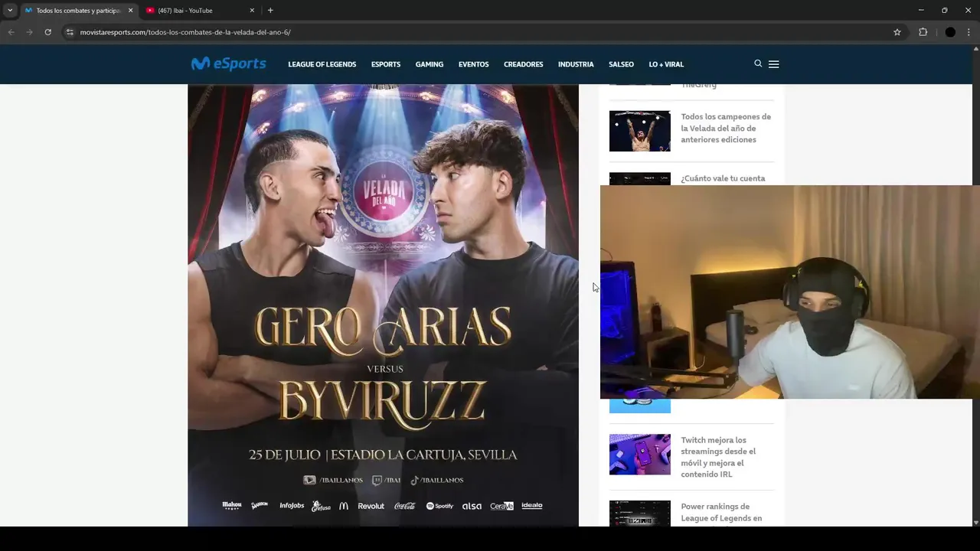The width and height of the screenshot is (980, 551).
Task: Open the GAMING menu item
Action: click(x=430, y=64)
